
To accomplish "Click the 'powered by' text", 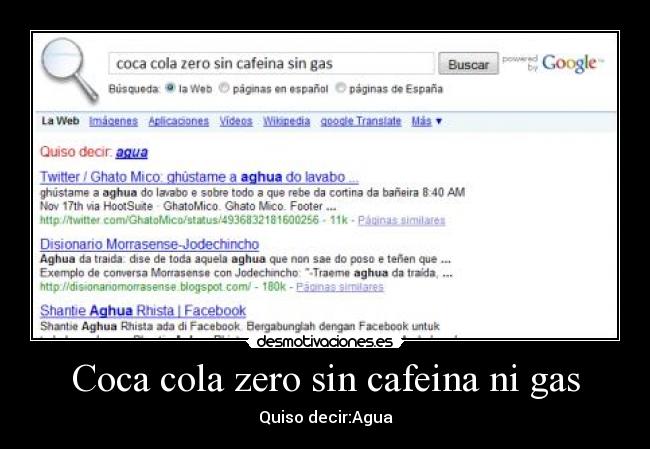I will 520,63.
